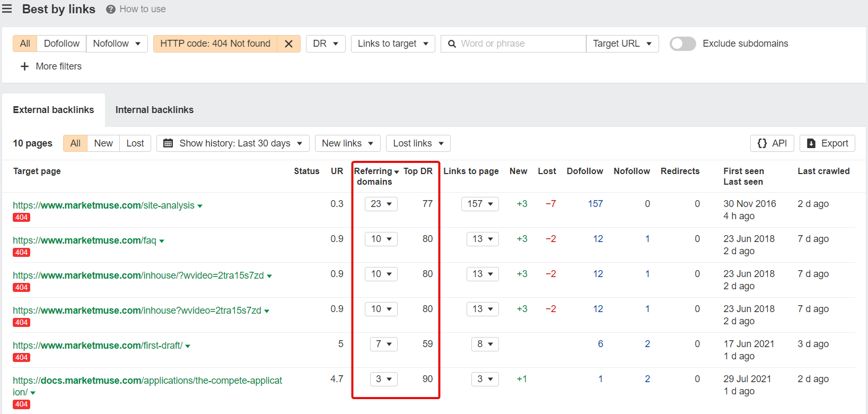This screenshot has height=414, width=868.
Task: Select the Lost pages toggle
Action: [135, 143]
